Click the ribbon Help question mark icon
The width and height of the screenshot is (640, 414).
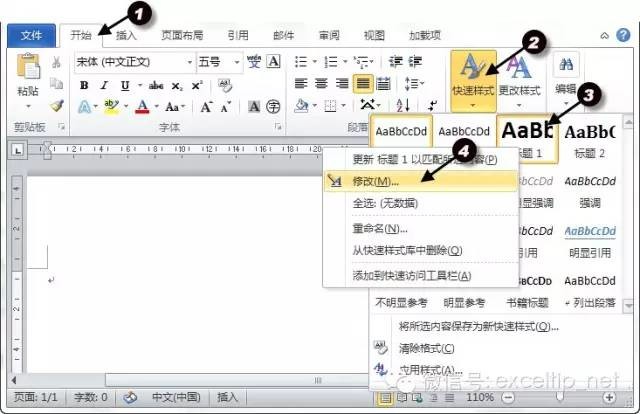point(623,36)
